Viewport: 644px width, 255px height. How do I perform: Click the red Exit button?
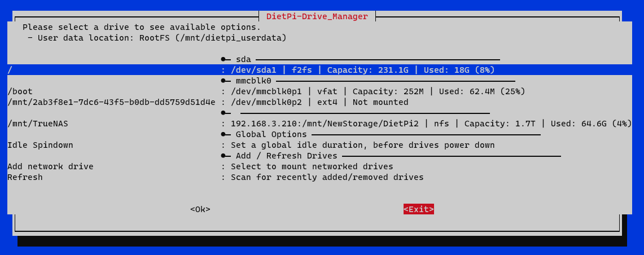point(419,209)
